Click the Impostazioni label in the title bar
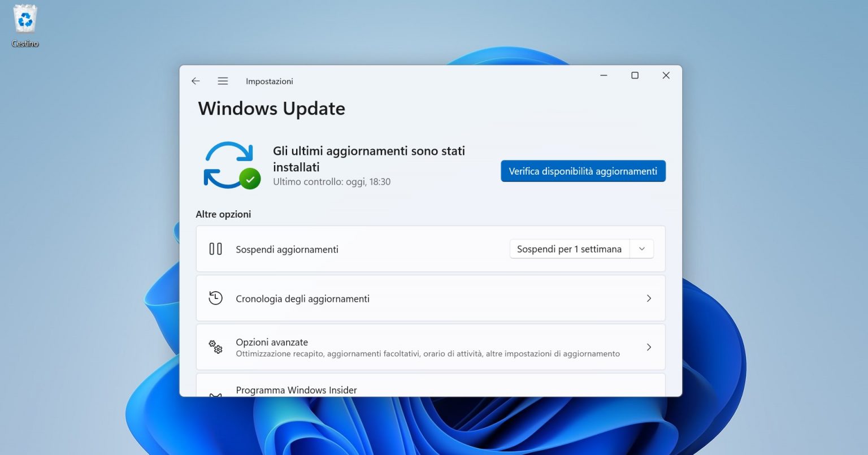868x455 pixels. coord(270,81)
